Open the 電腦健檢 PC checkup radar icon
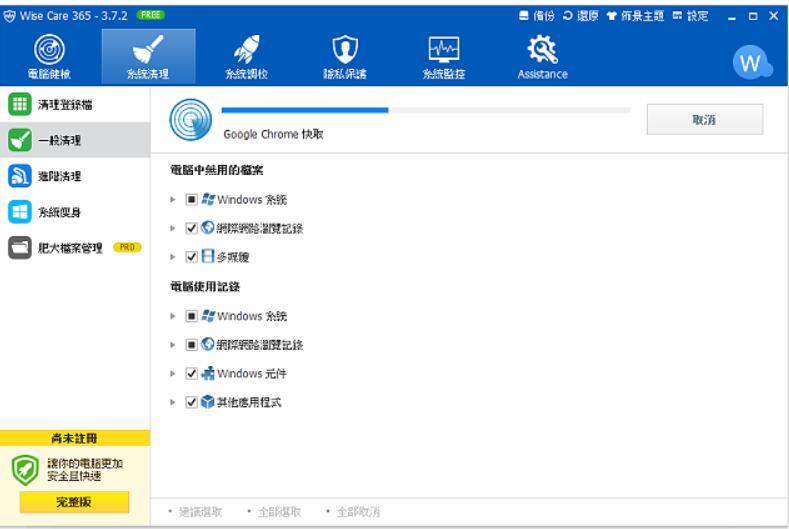This screenshot has width=789, height=529. coord(49,49)
